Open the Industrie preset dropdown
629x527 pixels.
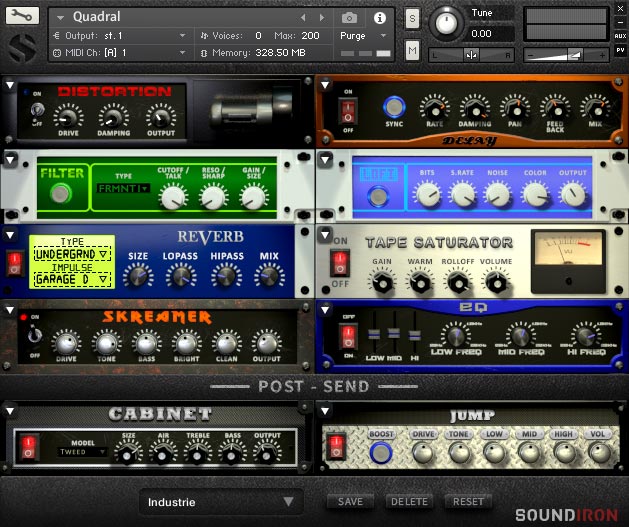(x=221, y=502)
